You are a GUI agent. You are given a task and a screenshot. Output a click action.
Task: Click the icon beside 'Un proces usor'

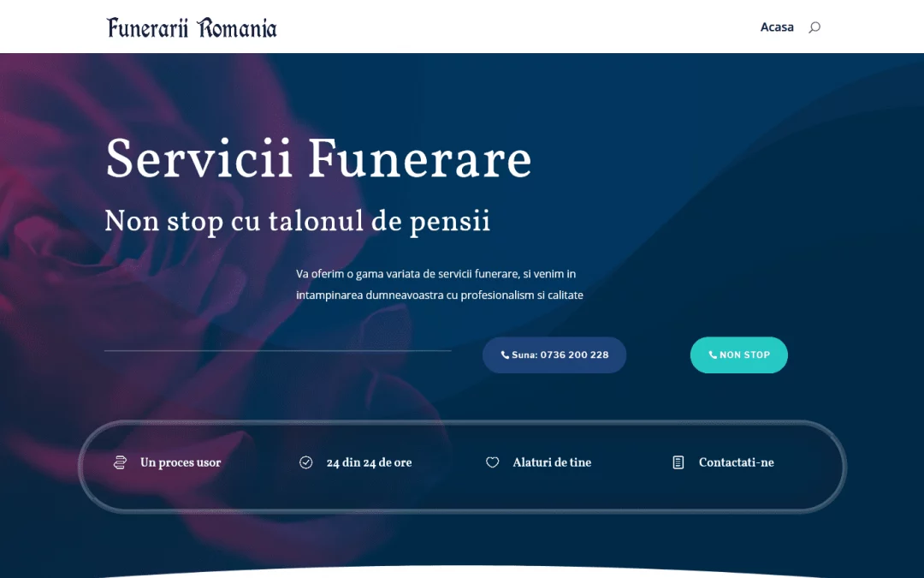click(121, 462)
